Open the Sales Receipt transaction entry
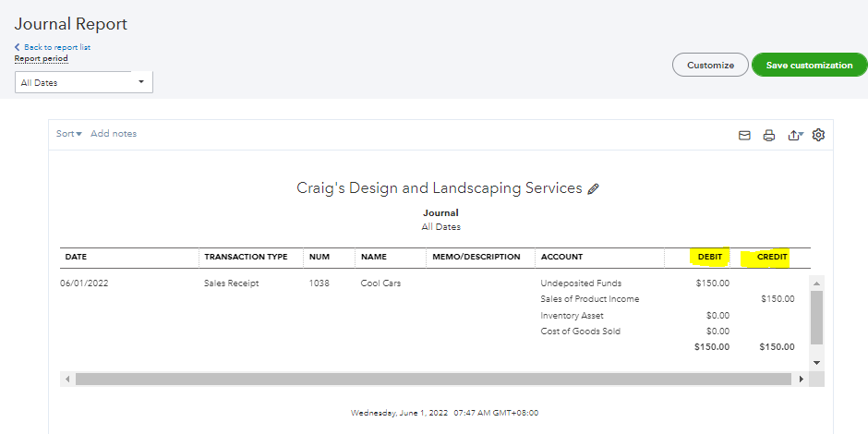868x434 pixels. (x=233, y=283)
